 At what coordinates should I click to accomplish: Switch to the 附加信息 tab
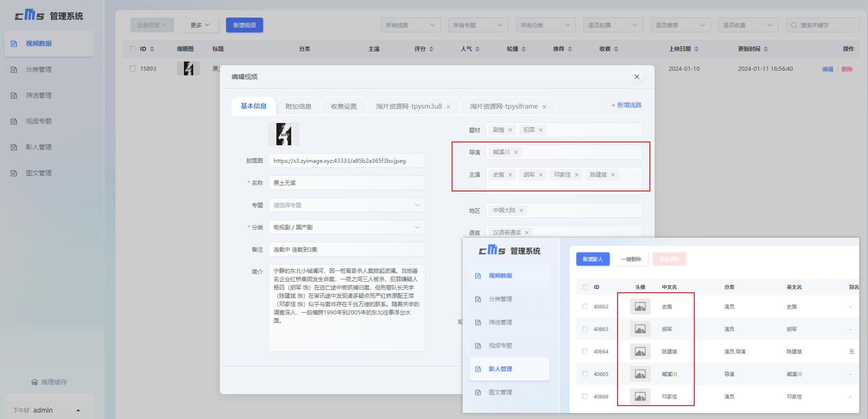click(299, 106)
